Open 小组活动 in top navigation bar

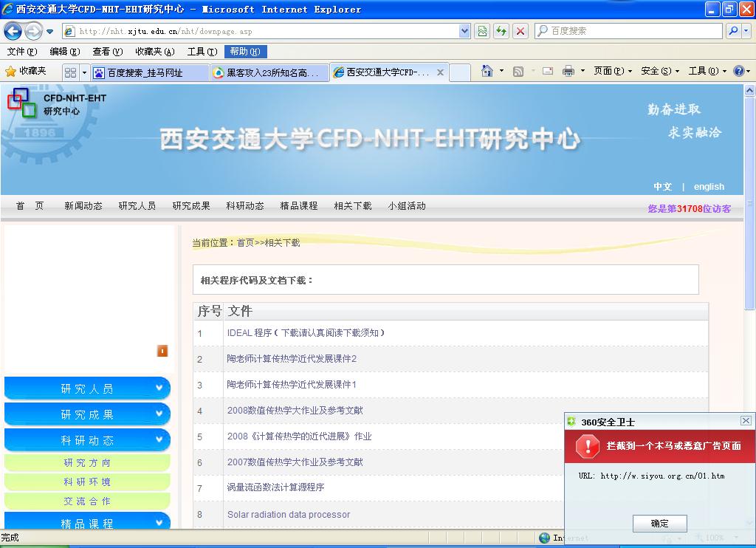(407, 206)
